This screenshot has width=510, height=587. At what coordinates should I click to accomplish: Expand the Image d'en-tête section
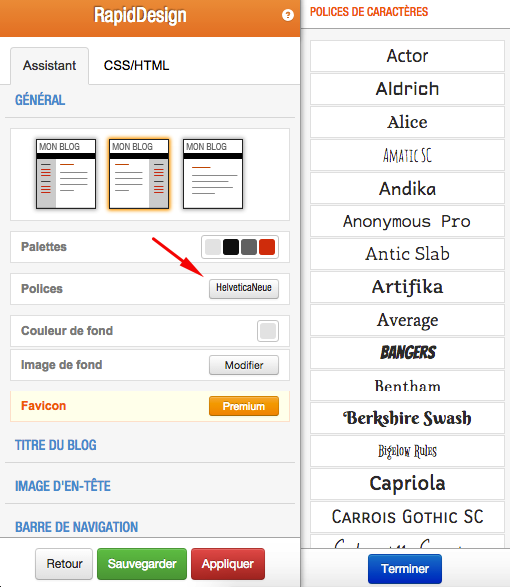click(63, 486)
